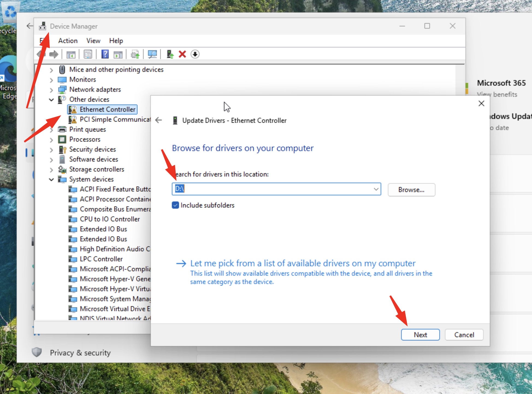Click the Browse... button
The image size is (532, 394).
[411, 190]
